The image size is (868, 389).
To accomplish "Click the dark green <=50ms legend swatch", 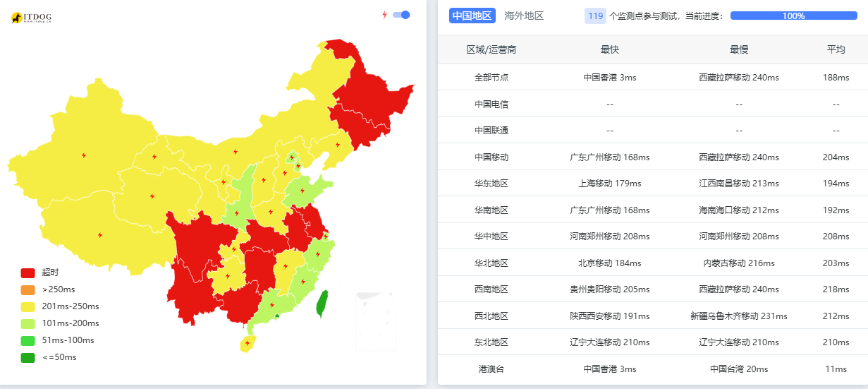I will pos(28,357).
